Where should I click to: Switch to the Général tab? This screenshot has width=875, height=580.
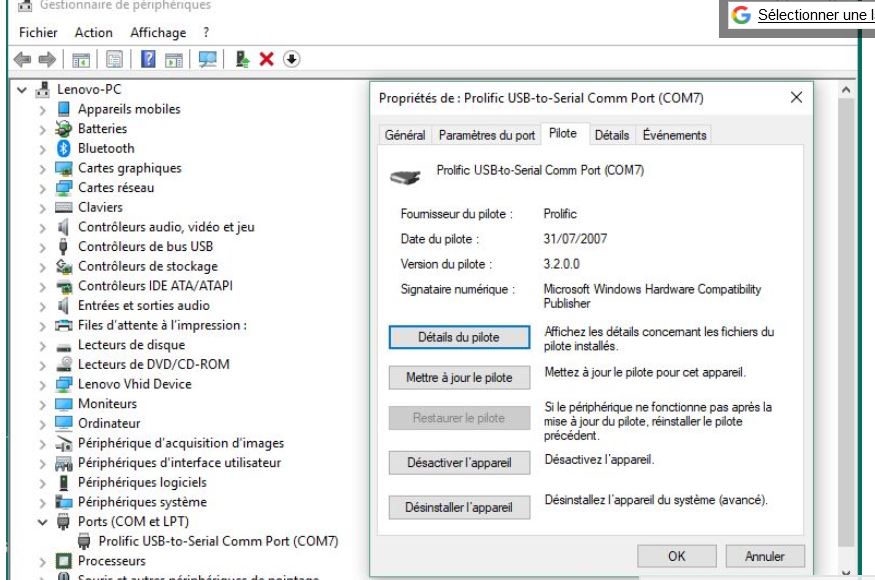405,135
